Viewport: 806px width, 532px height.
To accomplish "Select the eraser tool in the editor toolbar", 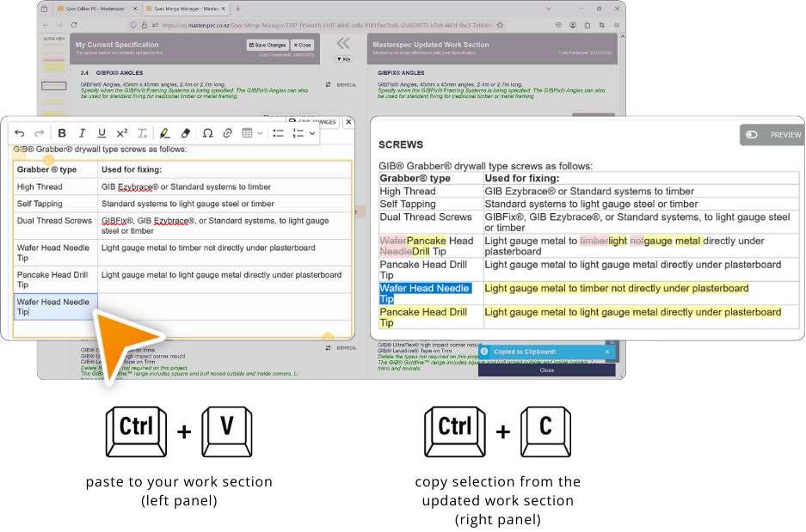I will click(186, 133).
